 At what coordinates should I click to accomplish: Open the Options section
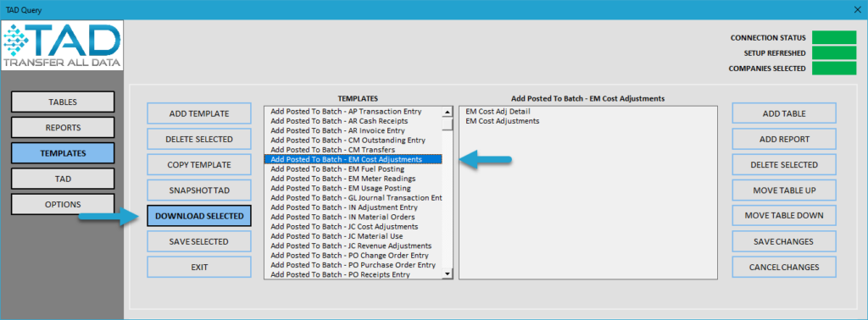tap(63, 205)
